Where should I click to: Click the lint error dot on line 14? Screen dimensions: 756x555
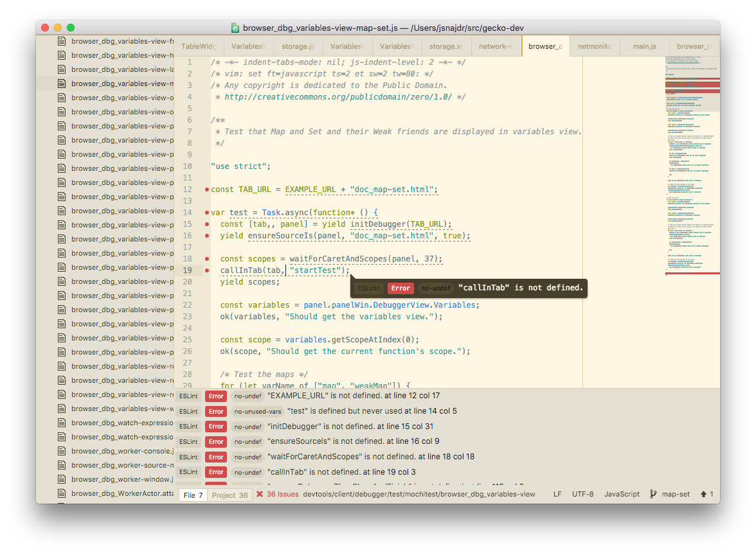click(x=207, y=213)
